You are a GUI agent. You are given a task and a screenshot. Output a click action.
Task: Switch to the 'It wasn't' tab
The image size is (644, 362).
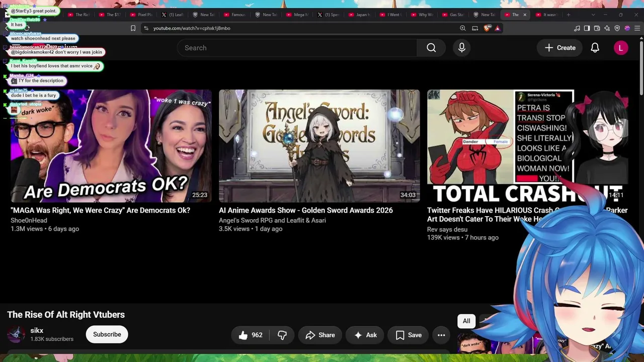(547, 15)
